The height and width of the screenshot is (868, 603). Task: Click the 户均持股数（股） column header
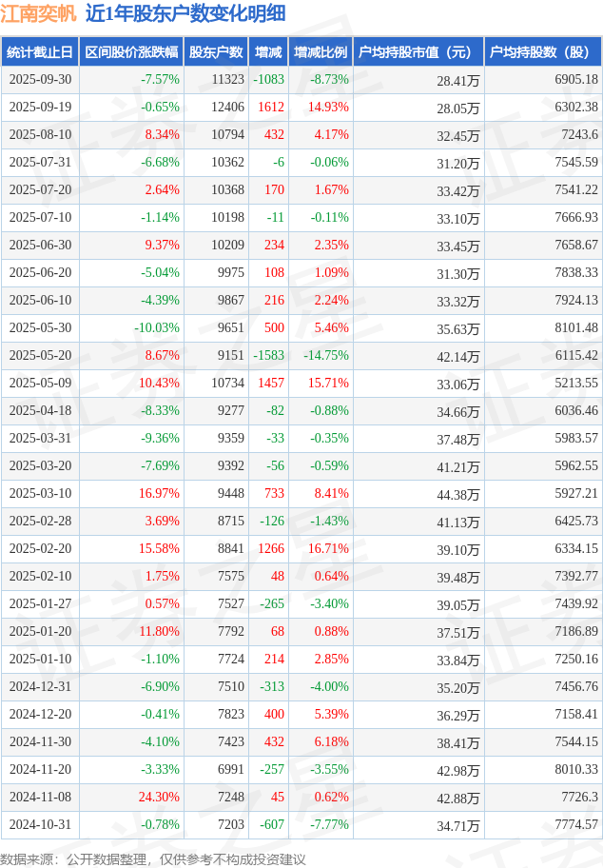coord(542,52)
